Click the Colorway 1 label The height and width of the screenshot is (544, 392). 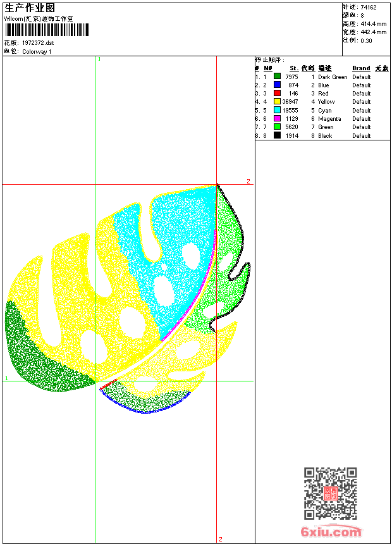[37, 52]
